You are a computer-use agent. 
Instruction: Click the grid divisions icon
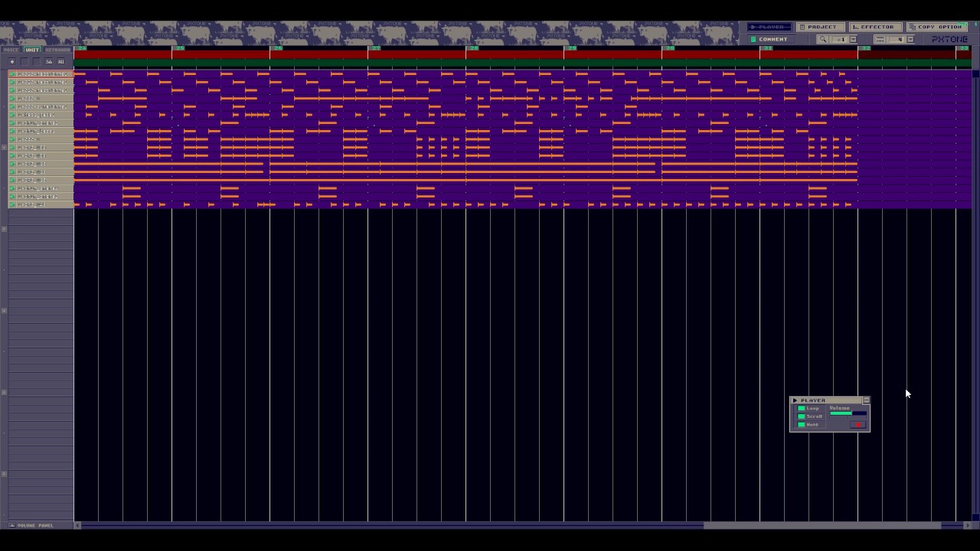click(x=880, y=39)
